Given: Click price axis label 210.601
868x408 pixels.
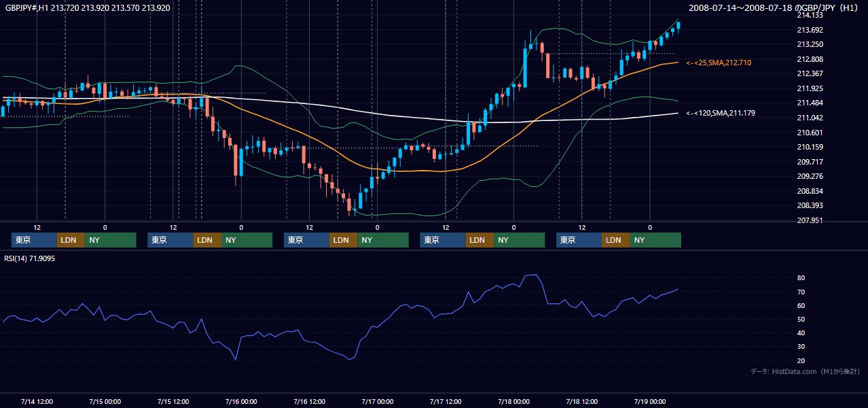Looking at the screenshot, I should click(x=810, y=133).
